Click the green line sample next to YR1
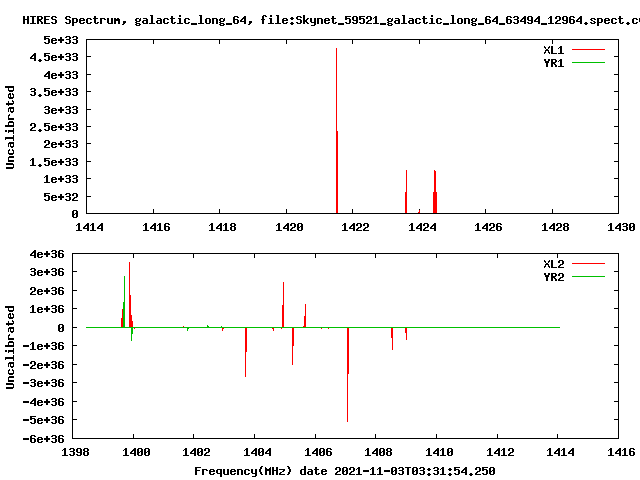Image resolution: width=640 pixels, height=480 pixels. [588, 63]
